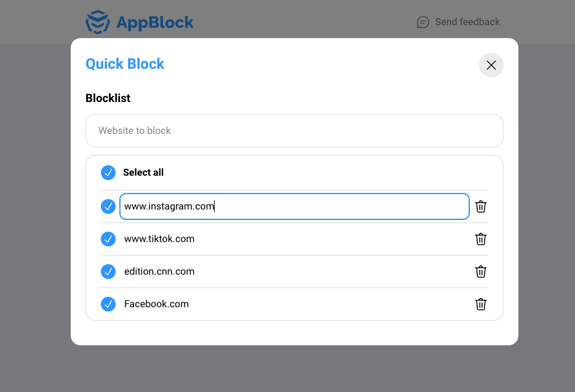This screenshot has height=392, width=575.
Task: Untick the Facebook.com checkbox
Action: click(108, 304)
